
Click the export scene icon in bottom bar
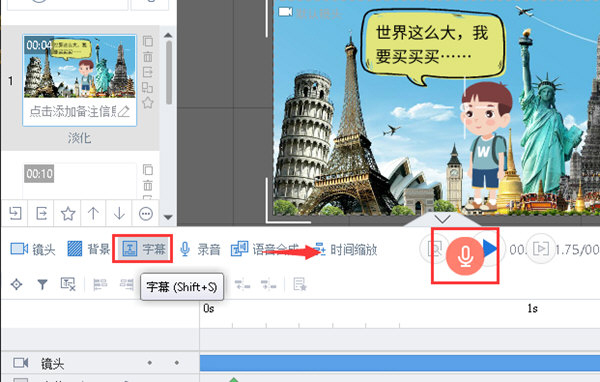pyautogui.click(x=41, y=213)
